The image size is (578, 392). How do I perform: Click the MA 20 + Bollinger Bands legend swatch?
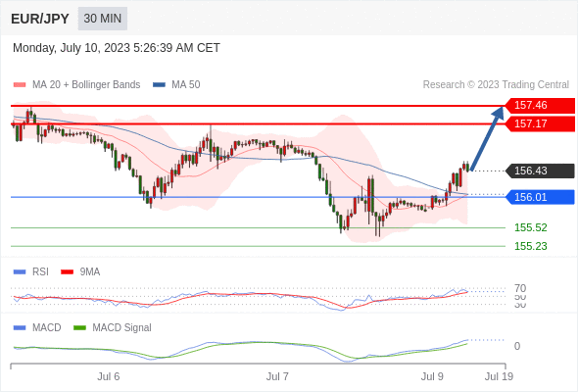pos(20,85)
